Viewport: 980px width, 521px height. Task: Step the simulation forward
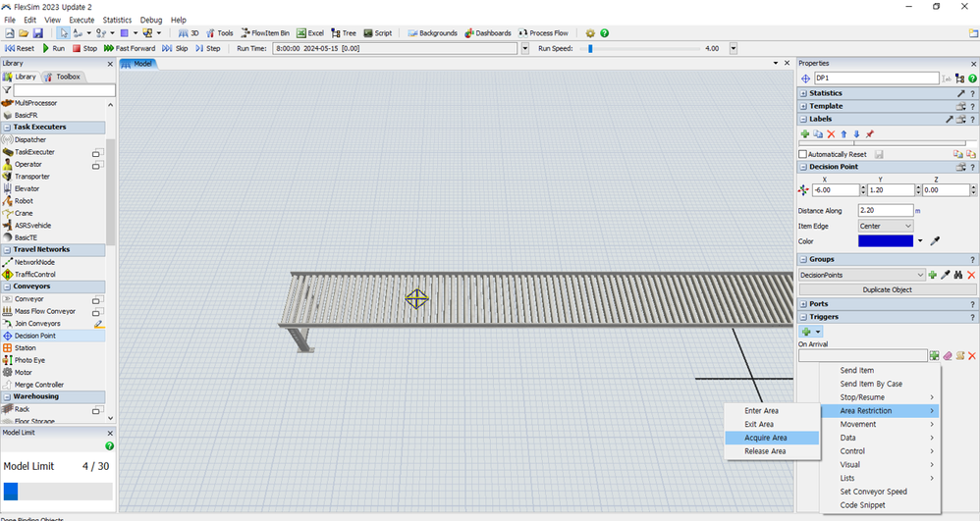tap(208, 48)
